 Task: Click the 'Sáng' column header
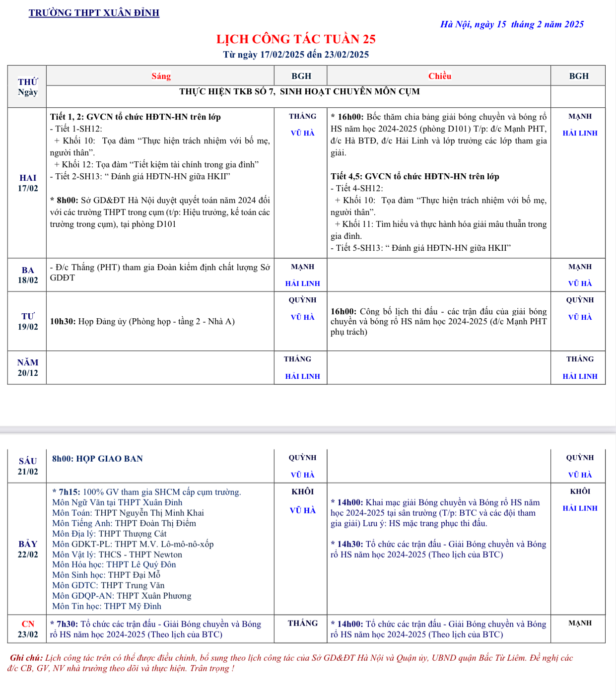161,76
